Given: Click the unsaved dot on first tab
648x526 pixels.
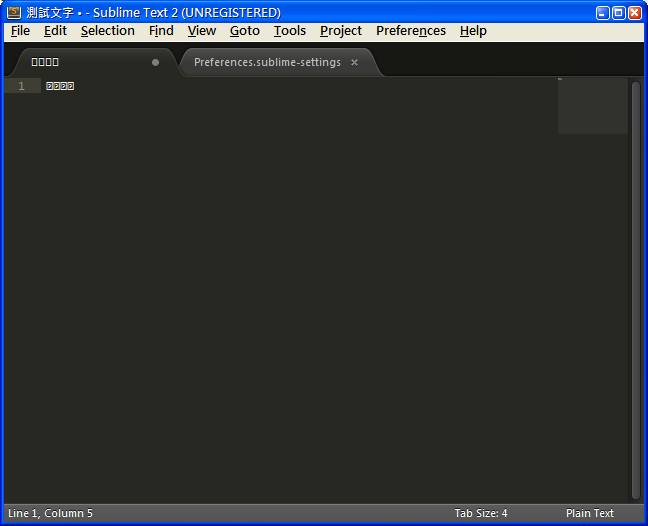Looking at the screenshot, I should [155, 62].
